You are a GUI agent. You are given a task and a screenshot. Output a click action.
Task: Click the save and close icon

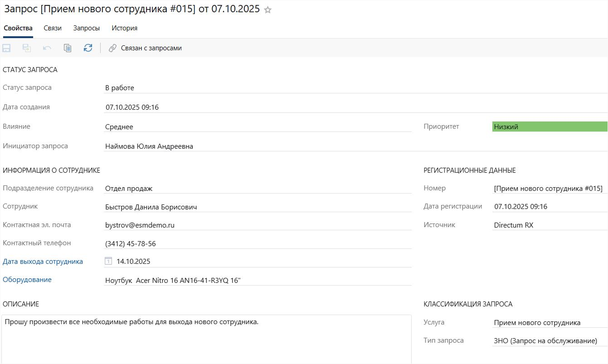tap(27, 48)
